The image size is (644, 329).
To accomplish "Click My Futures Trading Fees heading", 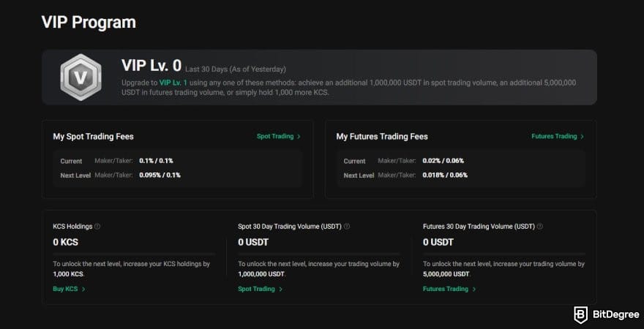I will (x=382, y=137).
